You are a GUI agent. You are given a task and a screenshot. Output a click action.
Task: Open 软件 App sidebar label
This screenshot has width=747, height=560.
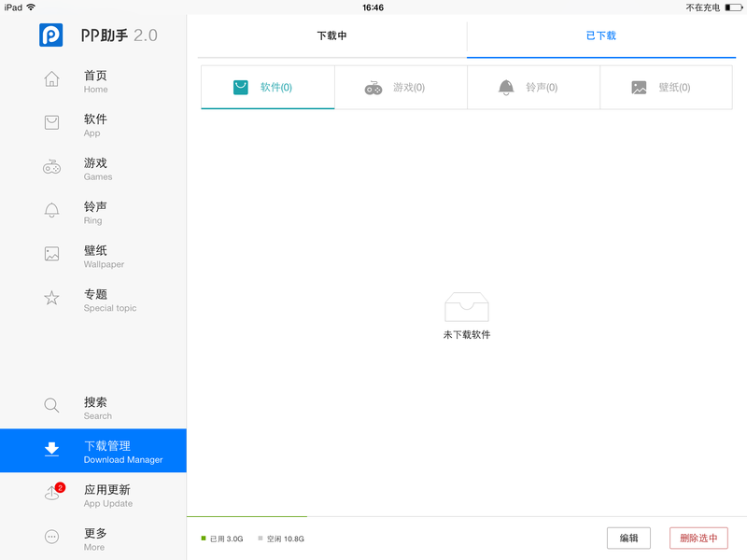(95, 125)
